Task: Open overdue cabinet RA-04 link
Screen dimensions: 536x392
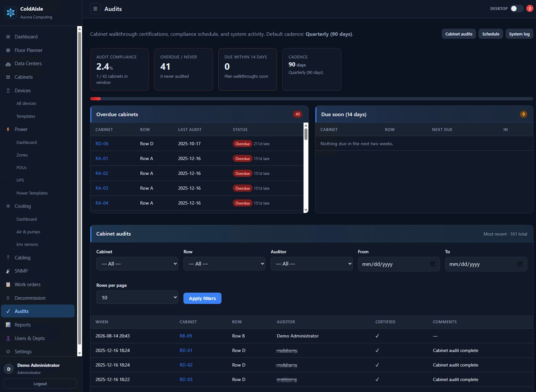Action: pos(102,203)
